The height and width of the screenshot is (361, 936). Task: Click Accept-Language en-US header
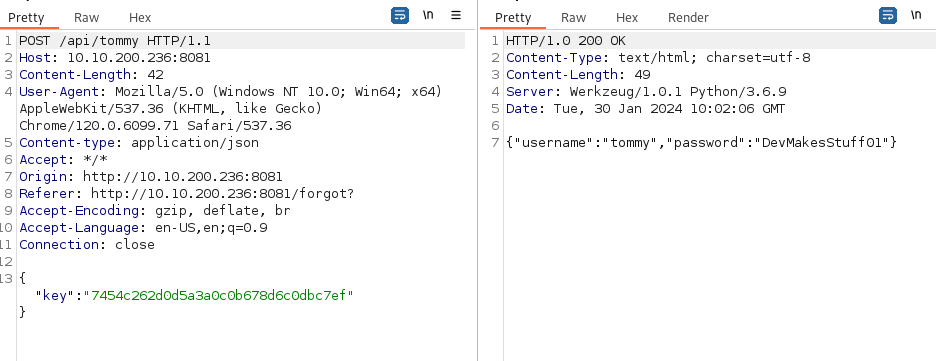143,228
